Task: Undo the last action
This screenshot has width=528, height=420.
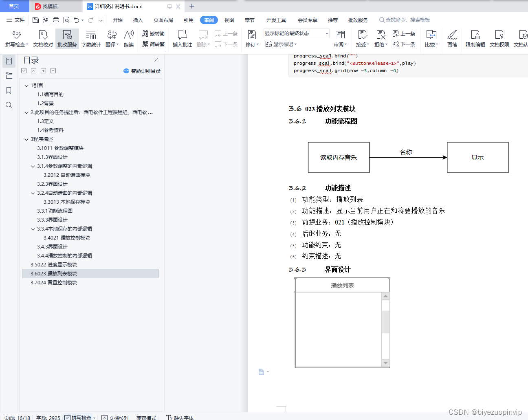Action: click(x=76, y=20)
